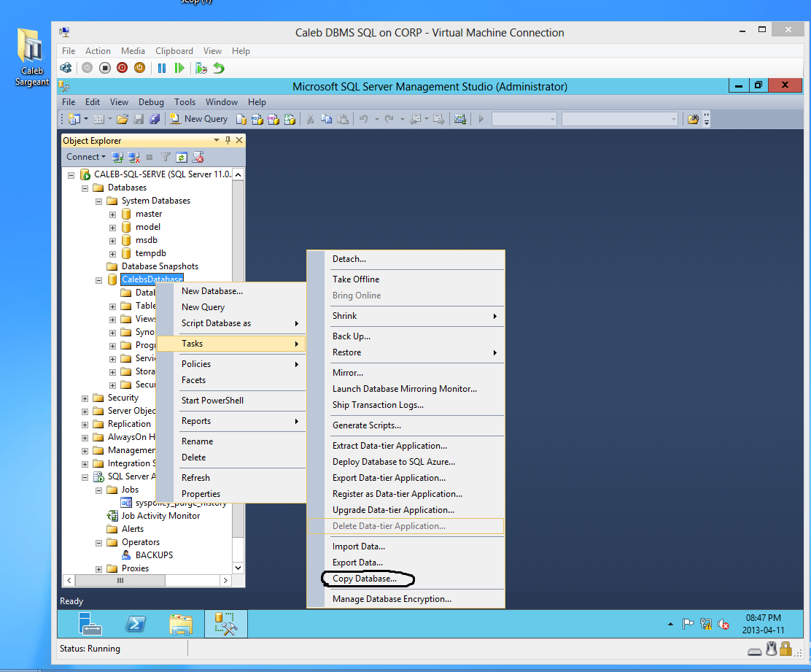Click the Activity Monitor icon
Image resolution: width=811 pixels, height=672 pixels.
[x=459, y=119]
